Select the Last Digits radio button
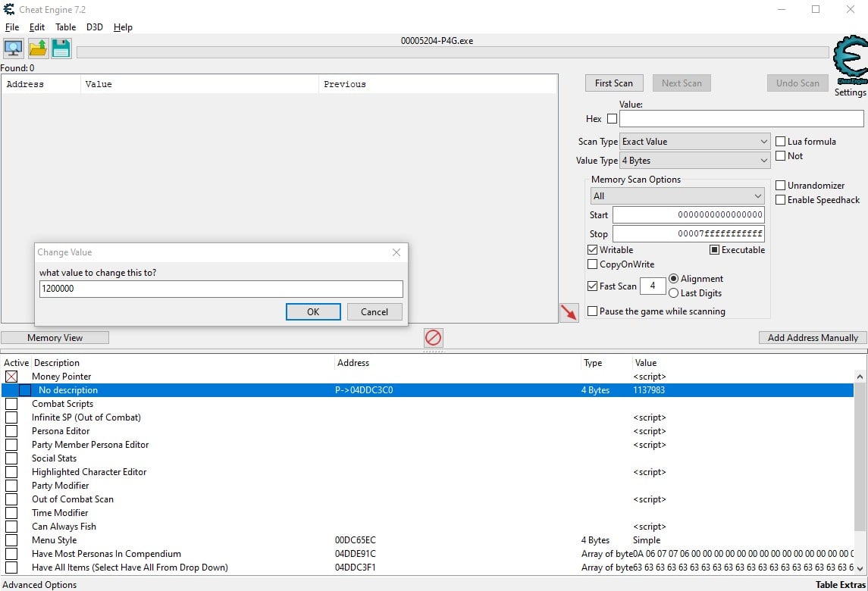 [674, 292]
